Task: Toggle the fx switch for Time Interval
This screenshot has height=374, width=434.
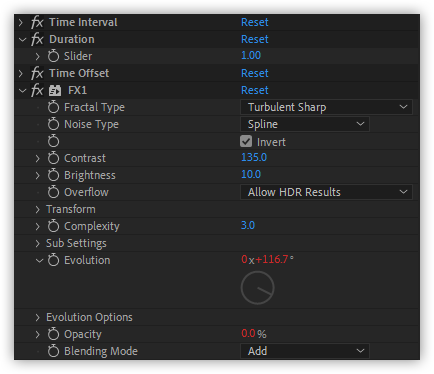Action: pos(37,22)
